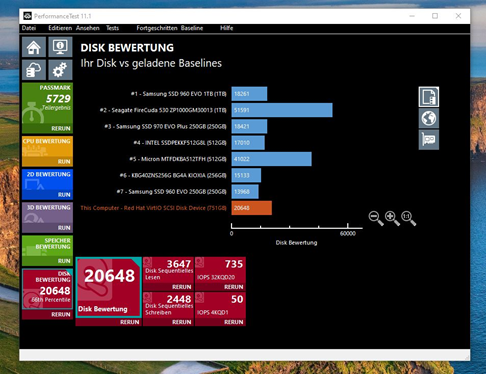Click 'Ihr Disk vs geladene Baselines' subtitle
The image size is (486, 374).
pyautogui.click(x=151, y=63)
